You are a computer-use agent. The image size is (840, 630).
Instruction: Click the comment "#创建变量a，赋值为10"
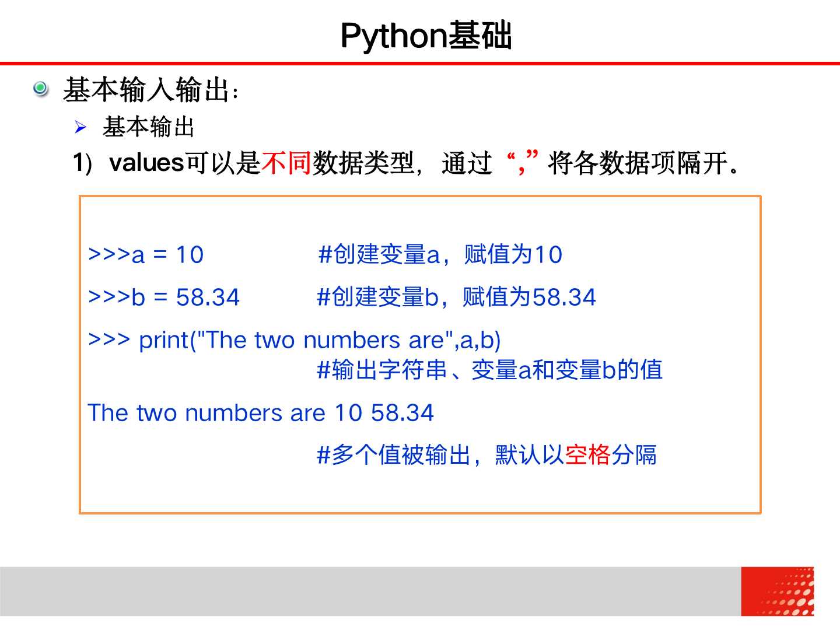pos(440,255)
